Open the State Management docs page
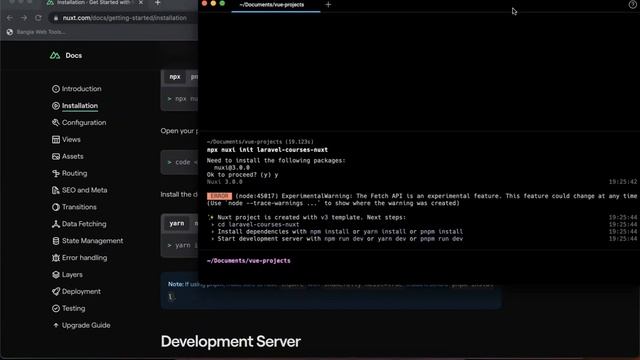Image resolution: width=640 pixels, height=360 pixels. 92,241
